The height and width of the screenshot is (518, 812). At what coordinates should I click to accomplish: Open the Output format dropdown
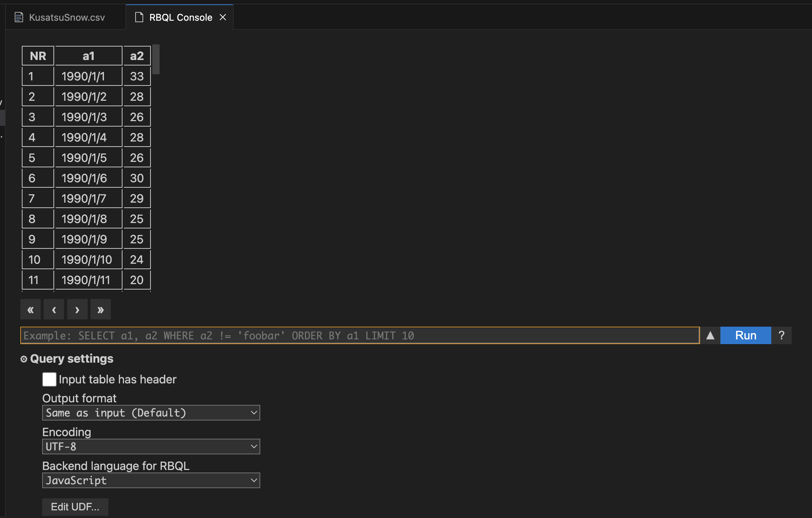tap(151, 413)
